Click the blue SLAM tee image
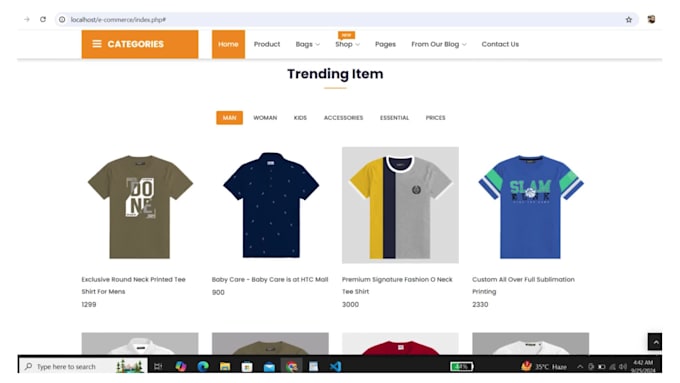Screen dimensions: 680x383 [x=530, y=205]
